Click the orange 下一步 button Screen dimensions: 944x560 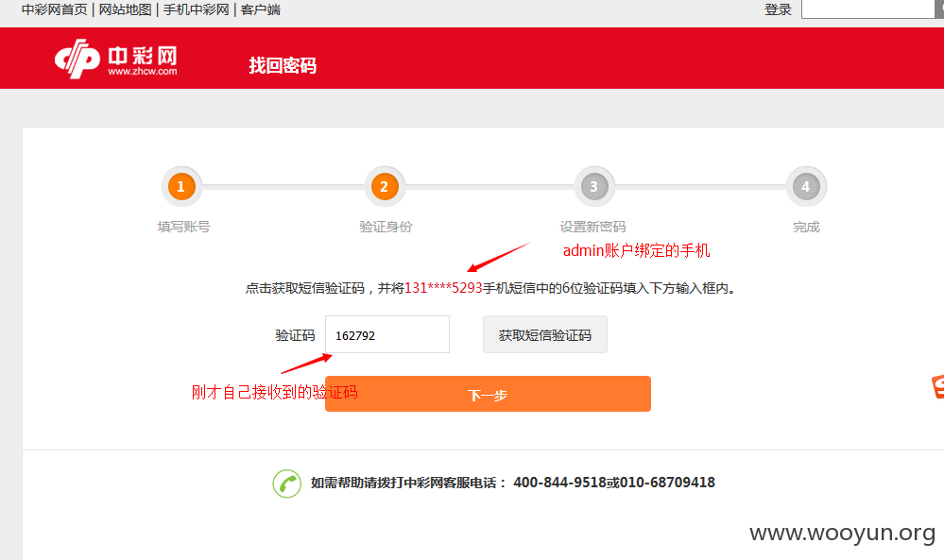(x=488, y=394)
